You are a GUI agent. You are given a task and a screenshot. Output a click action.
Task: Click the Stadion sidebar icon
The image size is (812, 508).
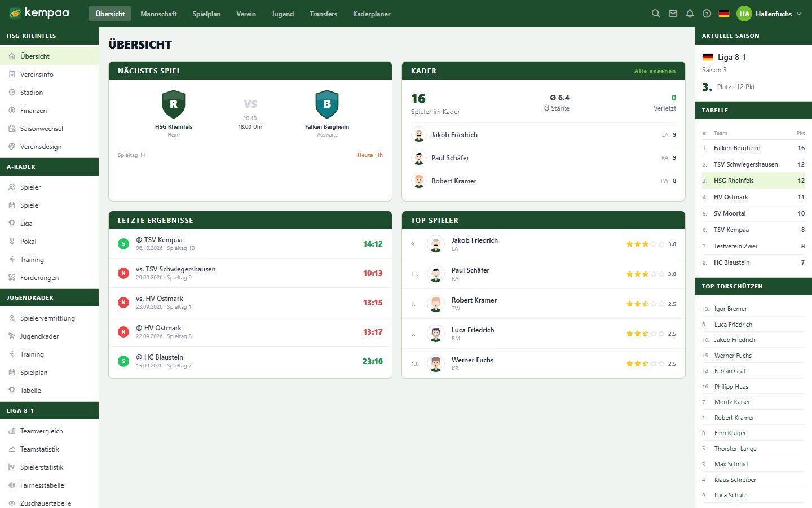pos(12,93)
